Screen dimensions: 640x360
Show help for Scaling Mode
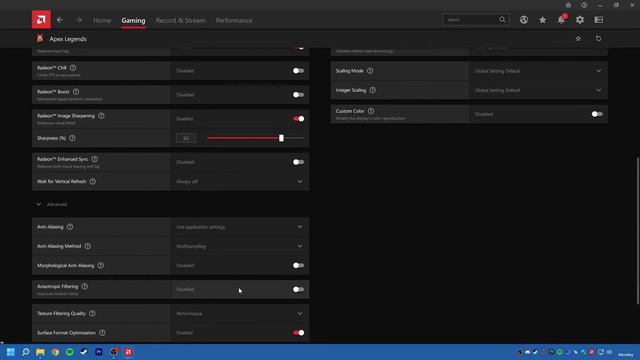point(370,71)
